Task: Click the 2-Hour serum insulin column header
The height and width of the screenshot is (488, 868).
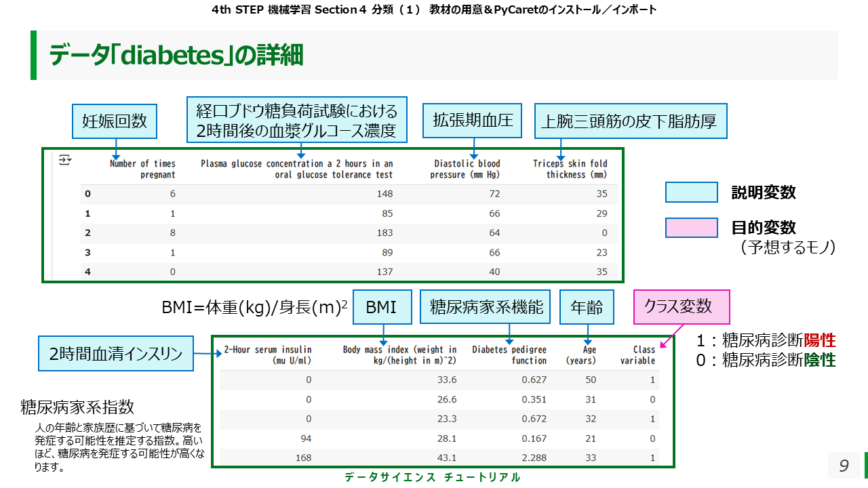Action: click(x=267, y=355)
